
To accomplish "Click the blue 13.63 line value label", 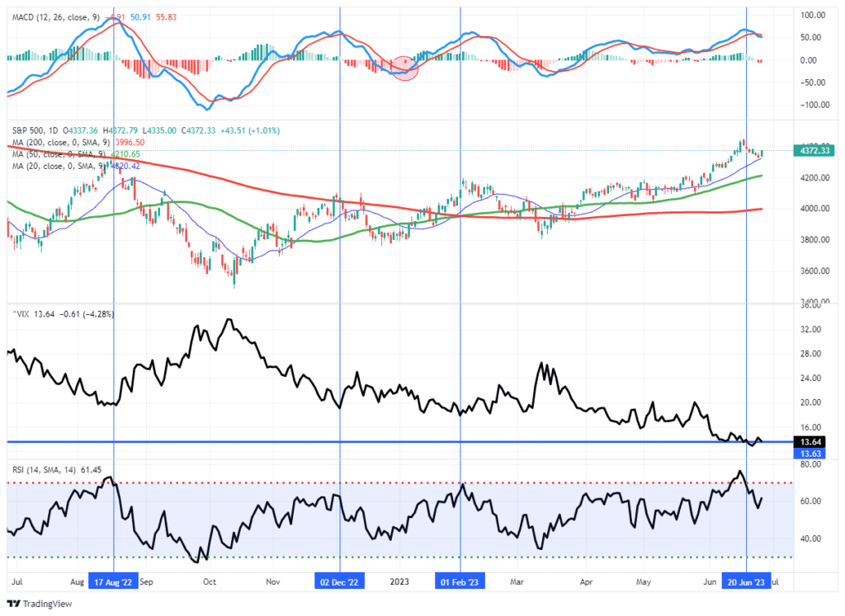I will tap(810, 454).
